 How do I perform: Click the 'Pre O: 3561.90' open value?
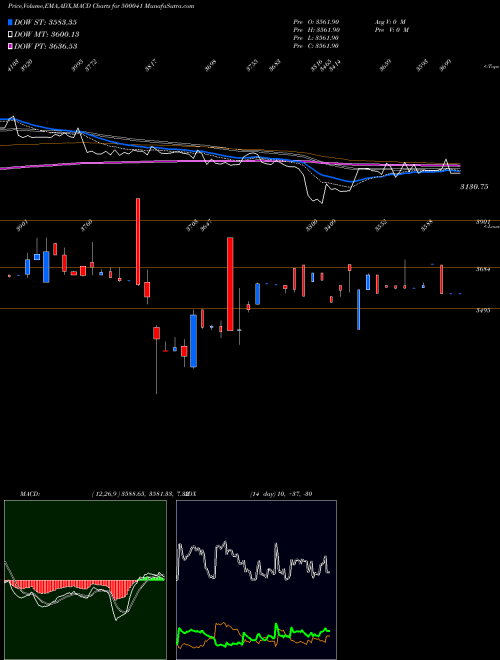coord(316,21)
